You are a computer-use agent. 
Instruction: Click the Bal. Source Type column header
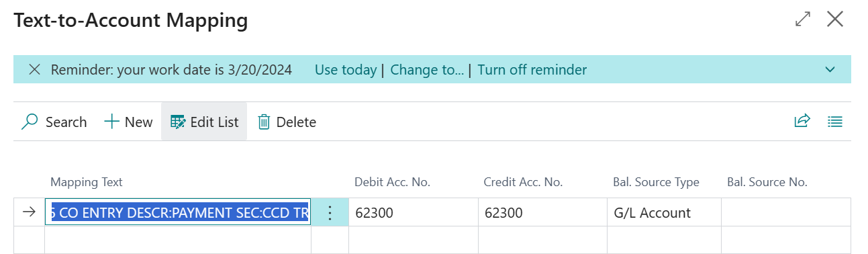tap(656, 182)
